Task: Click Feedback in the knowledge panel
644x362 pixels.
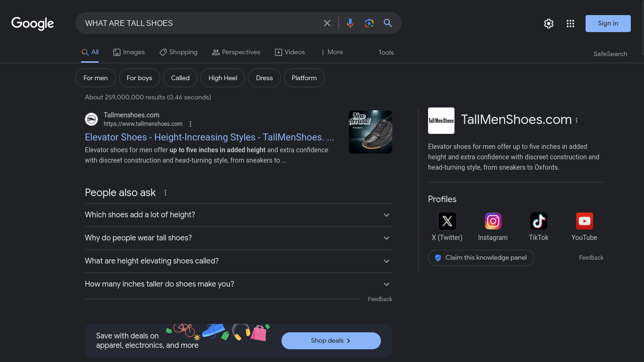Action: pos(591,258)
